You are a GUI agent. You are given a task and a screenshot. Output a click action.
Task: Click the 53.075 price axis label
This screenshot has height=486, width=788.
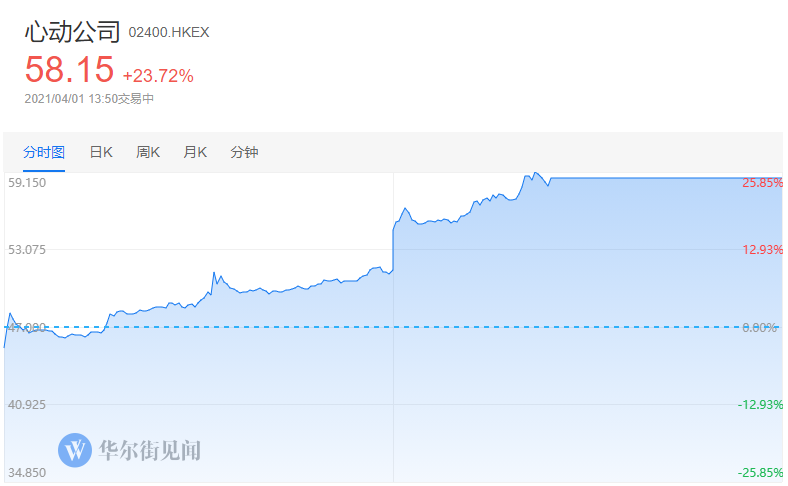pyautogui.click(x=27, y=250)
